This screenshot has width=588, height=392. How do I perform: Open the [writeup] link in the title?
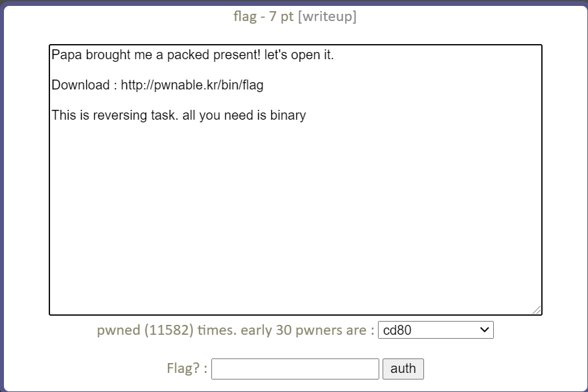(327, 16)
